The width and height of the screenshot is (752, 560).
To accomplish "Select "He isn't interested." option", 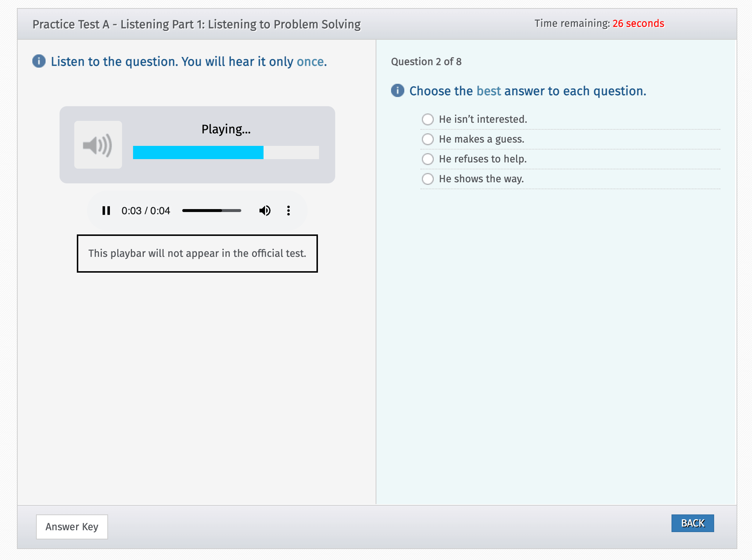I will pyautogui.click(x=428, y=119).
